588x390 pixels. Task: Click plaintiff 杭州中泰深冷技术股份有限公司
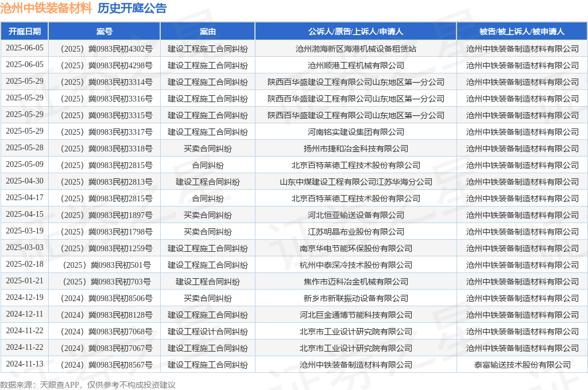[356, 265]
